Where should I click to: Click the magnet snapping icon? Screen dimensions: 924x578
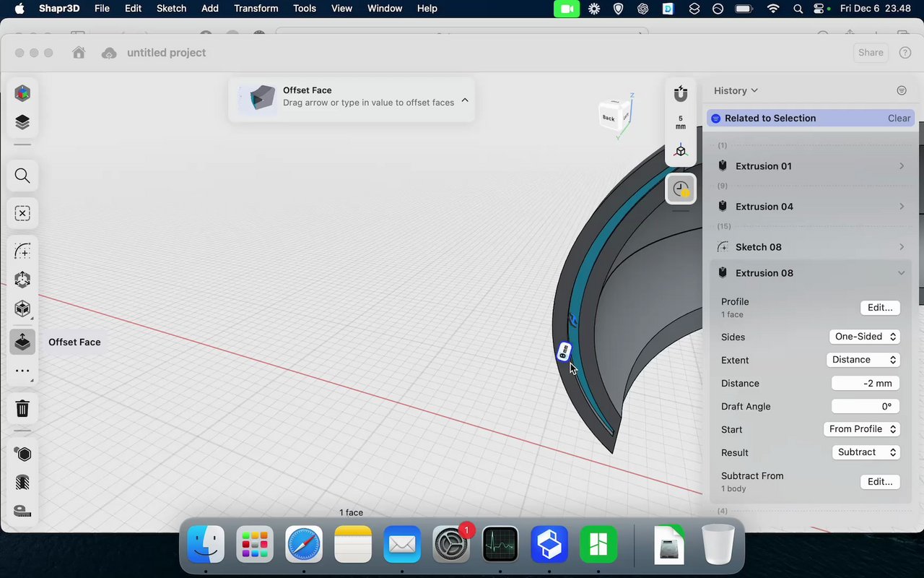680,94
